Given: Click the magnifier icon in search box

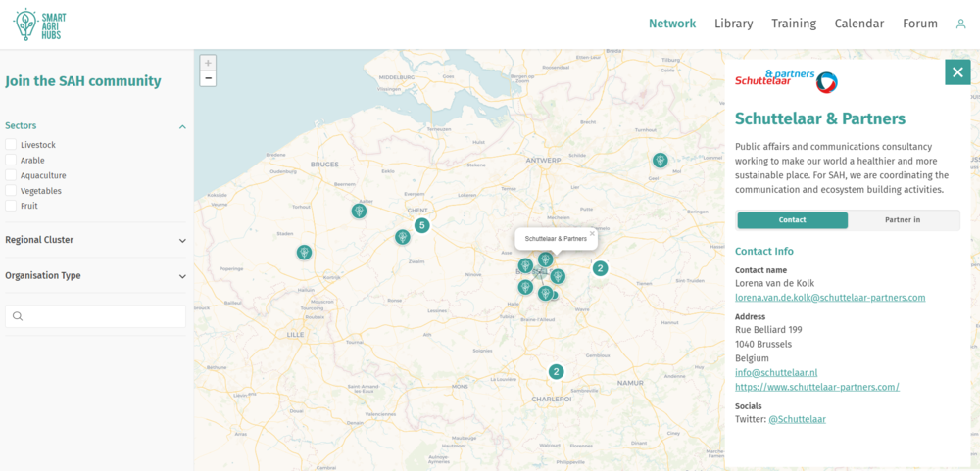Looking at the screenshot, I should point(18,316).
